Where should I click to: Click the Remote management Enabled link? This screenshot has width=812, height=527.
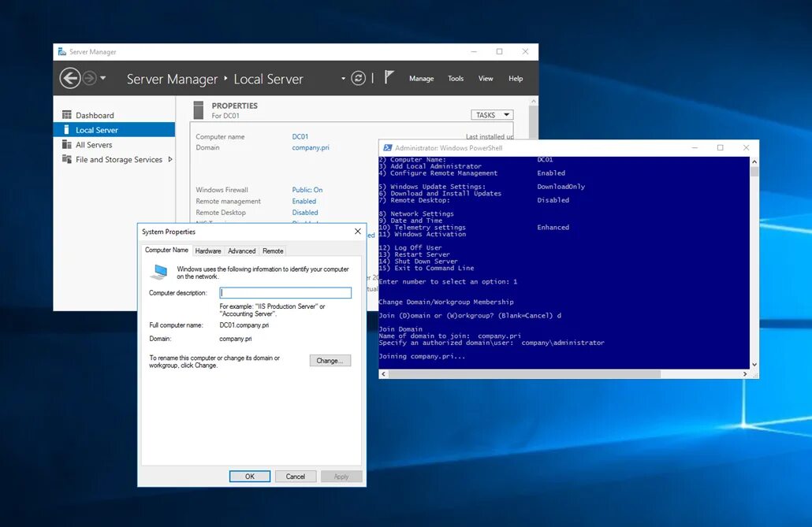[x=304, y=202]
